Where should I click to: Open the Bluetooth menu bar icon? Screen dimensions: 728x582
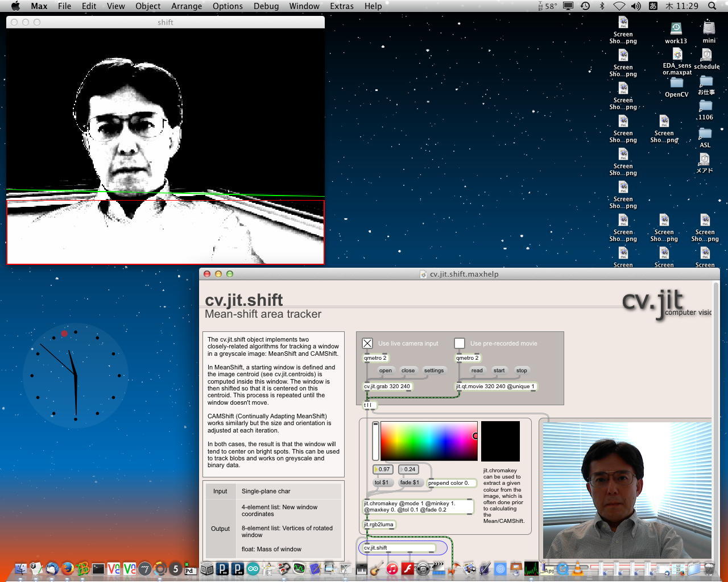[x=602, y=6]
